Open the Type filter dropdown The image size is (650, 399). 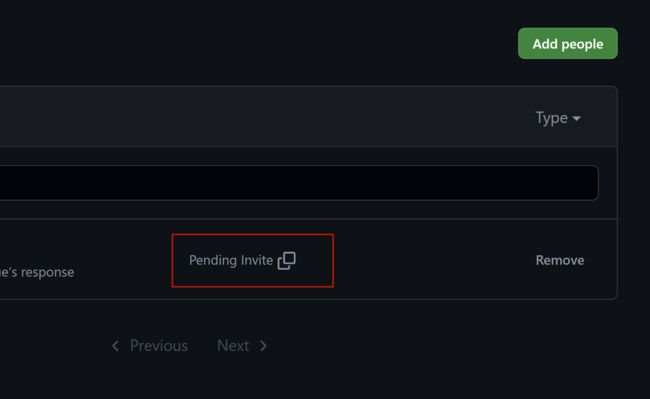click(558, 118)
